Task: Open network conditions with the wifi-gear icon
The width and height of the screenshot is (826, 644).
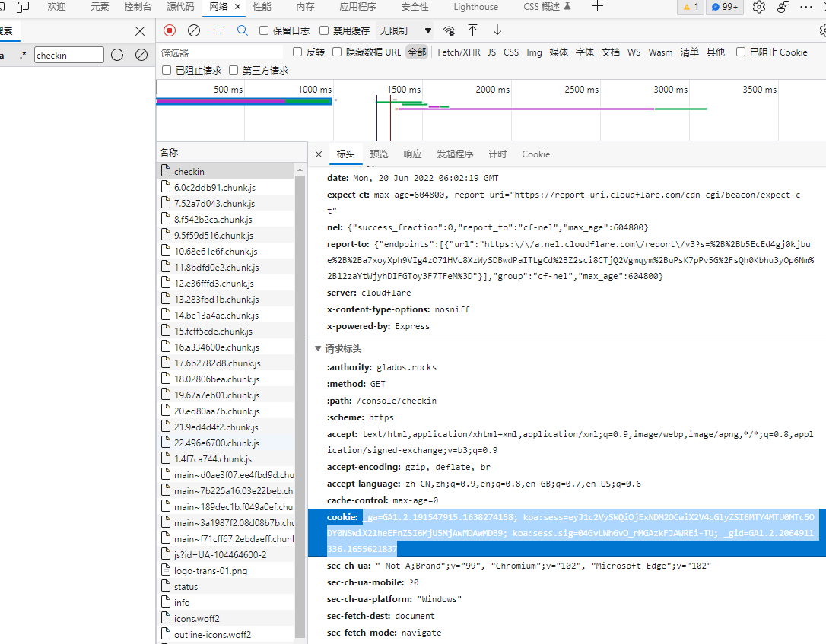Action: (x=449, y=30)
